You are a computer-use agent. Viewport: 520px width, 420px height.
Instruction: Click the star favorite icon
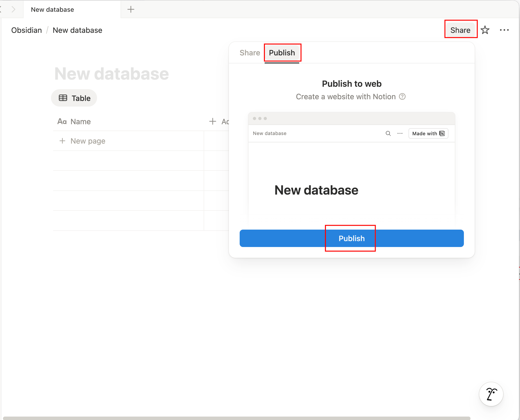485,30
